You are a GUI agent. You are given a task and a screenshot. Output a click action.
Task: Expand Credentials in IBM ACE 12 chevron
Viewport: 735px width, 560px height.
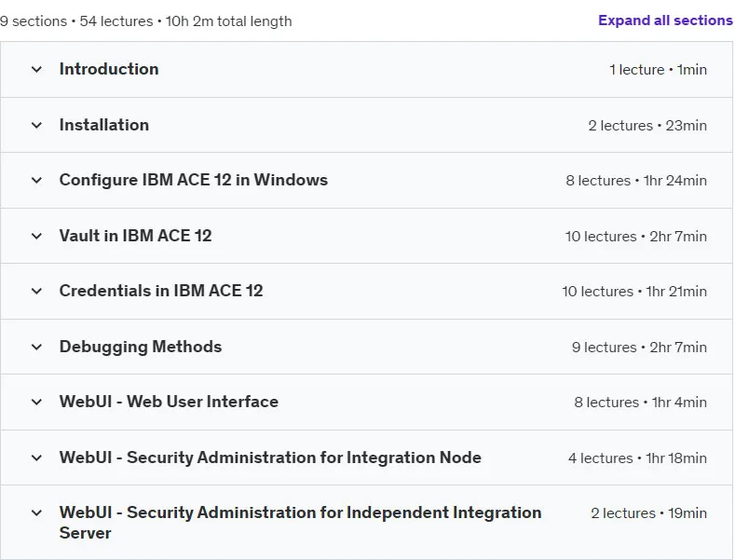point(36,291)
